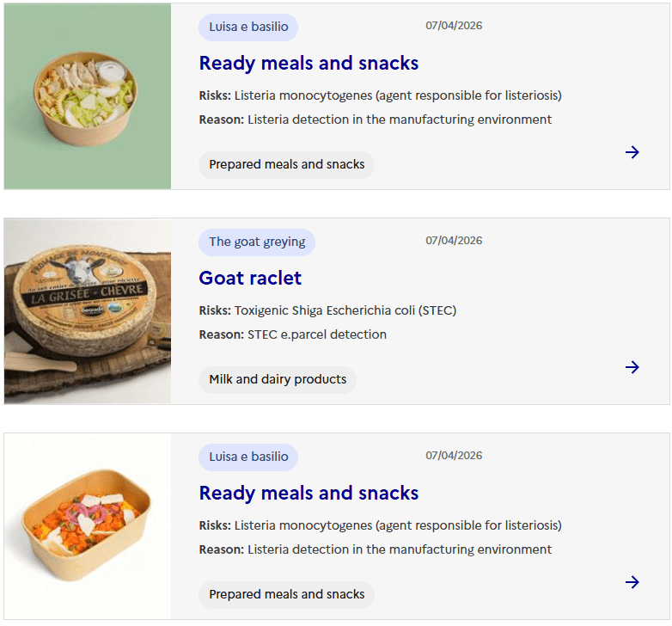The height and width of the screenshot is (626, 672).
Task: Open the "Goat raclet" recall title
Action: (250, 278)
